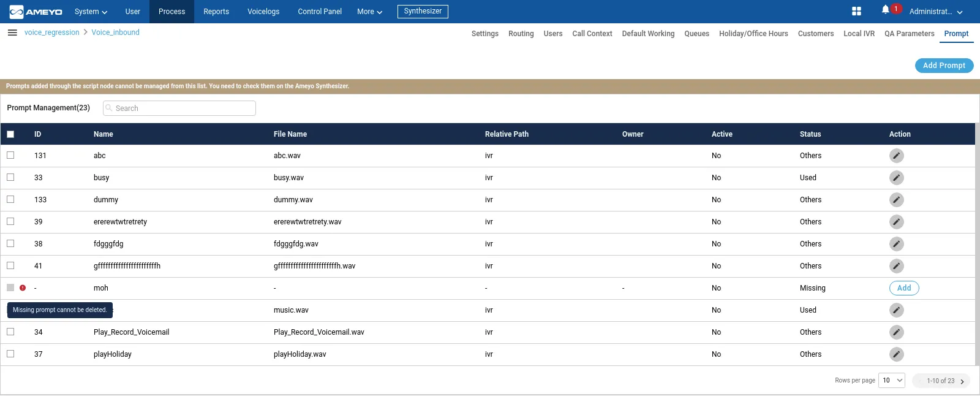
Task: Click the Missing status of moh
Action: tap(813, 288)
